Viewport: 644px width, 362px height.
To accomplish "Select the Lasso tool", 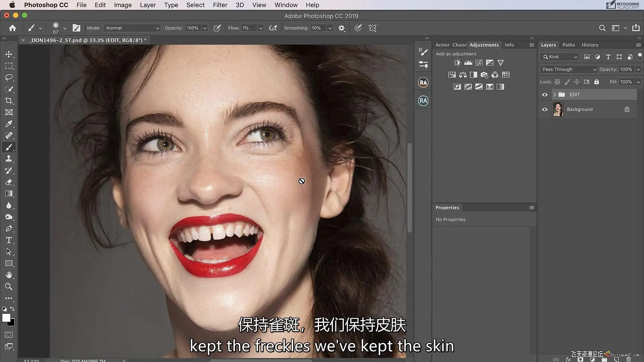I will (9, 77).
